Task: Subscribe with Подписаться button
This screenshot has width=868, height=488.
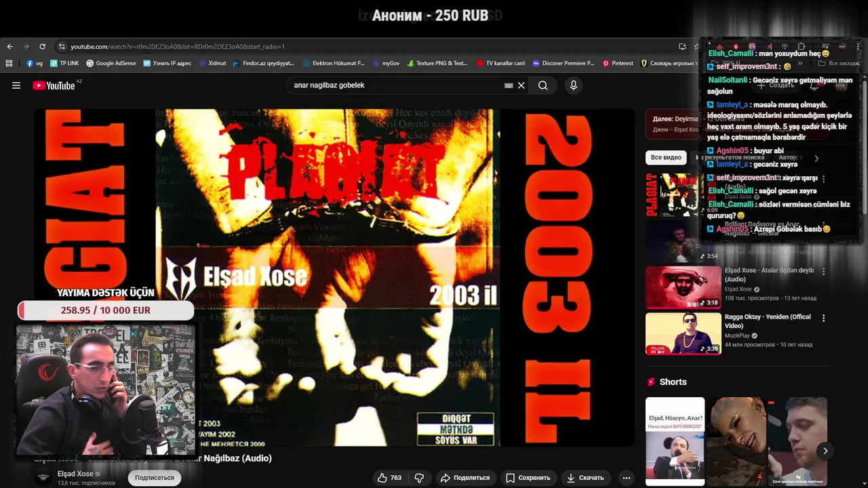Action: pyautogui.click(x=155, y=478)
